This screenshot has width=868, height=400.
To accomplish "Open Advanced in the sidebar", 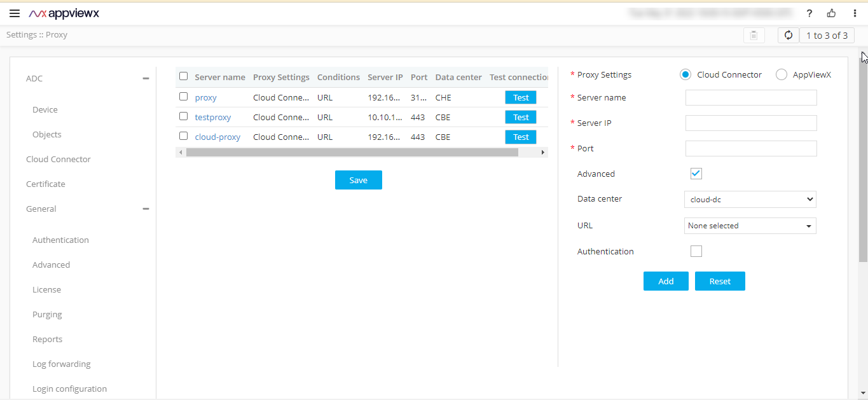I will pos(52,265).
